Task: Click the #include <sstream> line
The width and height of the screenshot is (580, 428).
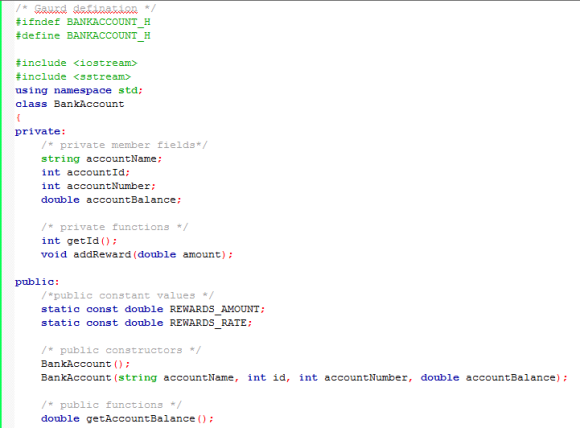Action: (x=73, y=77)
